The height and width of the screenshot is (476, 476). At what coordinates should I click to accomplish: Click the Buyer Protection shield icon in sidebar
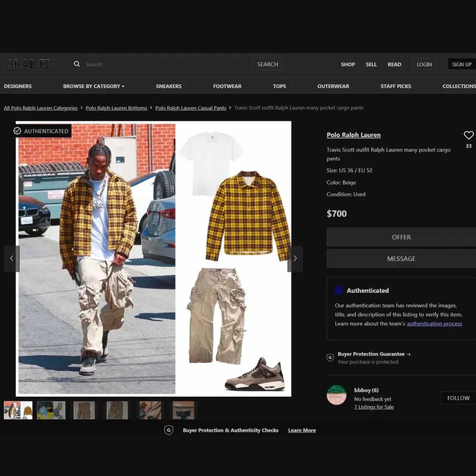tap(330, 358)
